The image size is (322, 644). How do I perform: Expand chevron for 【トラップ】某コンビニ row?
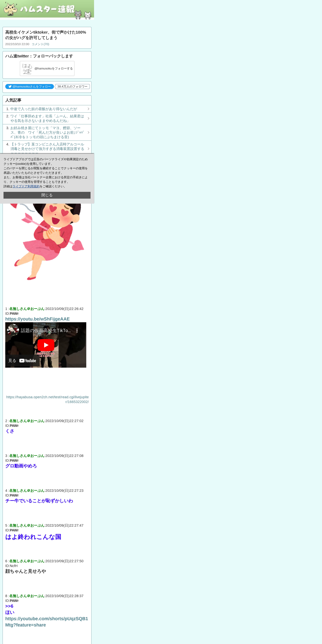tap(89, 149)
